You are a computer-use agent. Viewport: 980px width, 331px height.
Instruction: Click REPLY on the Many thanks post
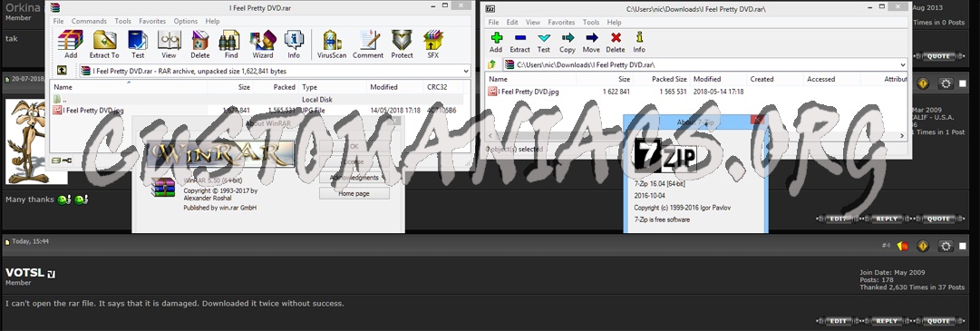click(x=887, y=219)
